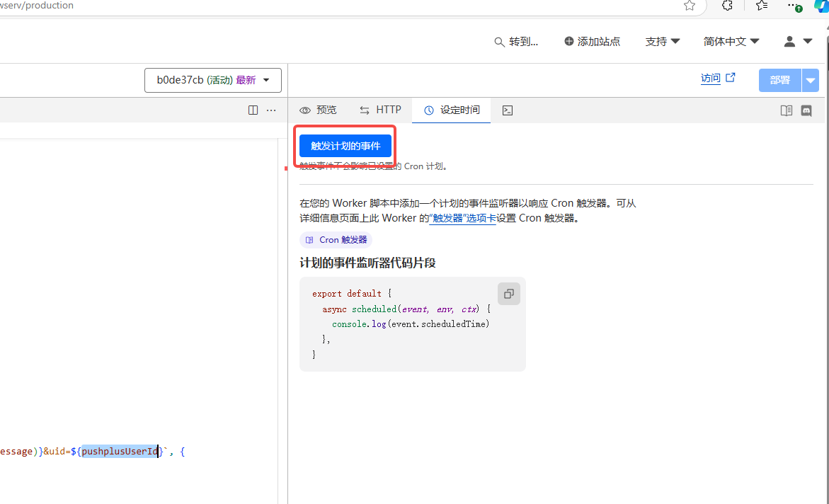The height and width of the screenshot is (504, 829).
Task: Click the documentation book icon
Action: point(786,110)
